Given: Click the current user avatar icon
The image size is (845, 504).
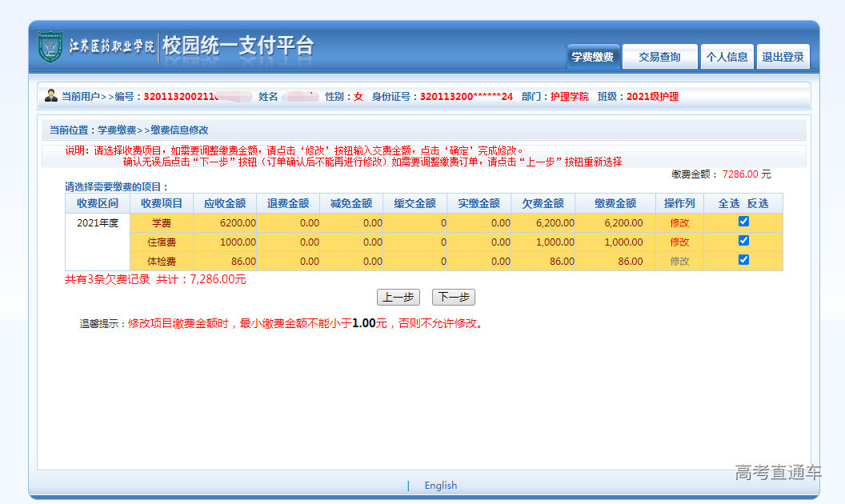Looking at the screenshot, I should coord(51,96).
